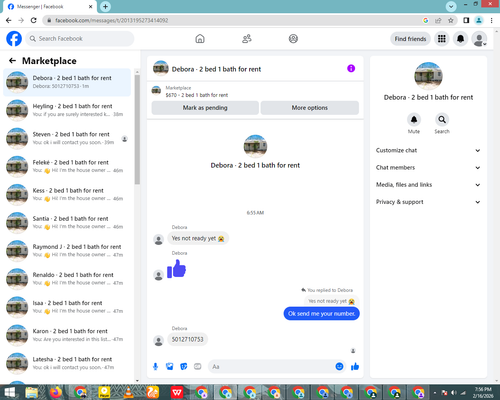Screen dimensions: 500x400
Task: Click the More options button
Action: (x=310, y=108)
